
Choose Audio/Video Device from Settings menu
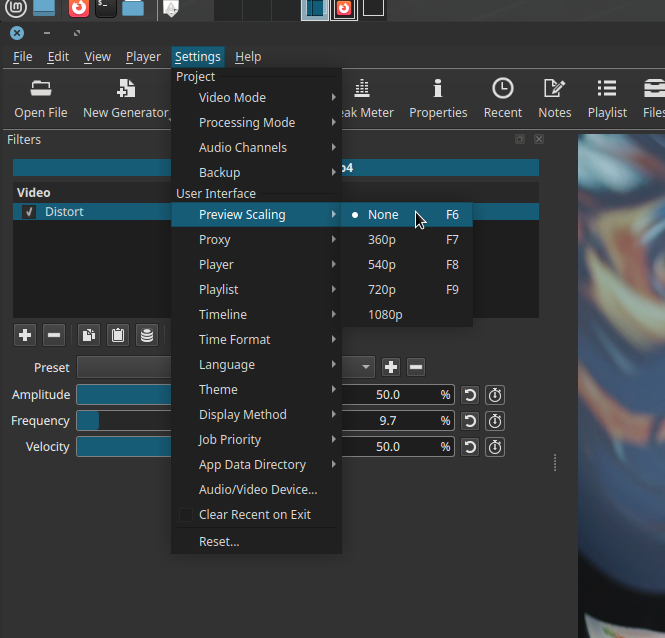[x=257, y=490]
